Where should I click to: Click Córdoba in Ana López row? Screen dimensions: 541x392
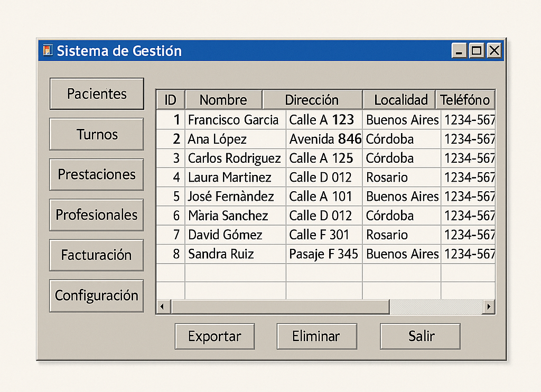pos(402,139)
